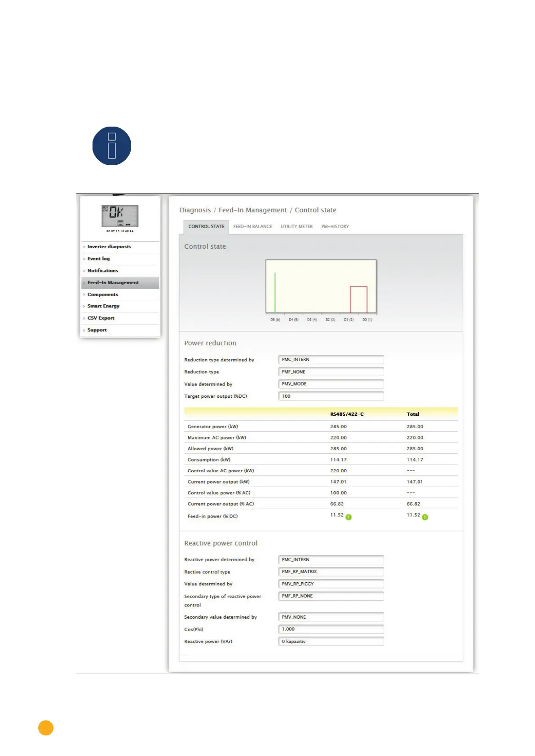Image resolution: width=535 pixels, height=756 pixels.
Task: Click green info icon in Total column
Action: [425, 517]
